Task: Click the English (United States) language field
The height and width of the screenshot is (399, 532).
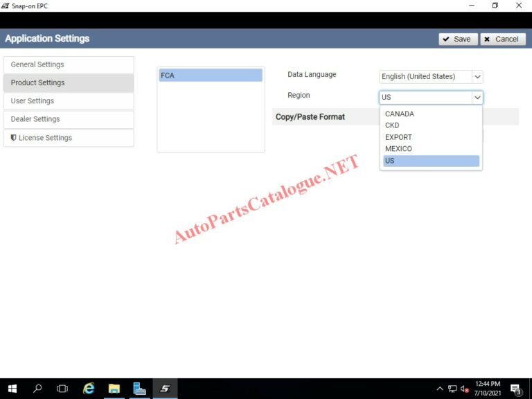Action: [425, 77]
